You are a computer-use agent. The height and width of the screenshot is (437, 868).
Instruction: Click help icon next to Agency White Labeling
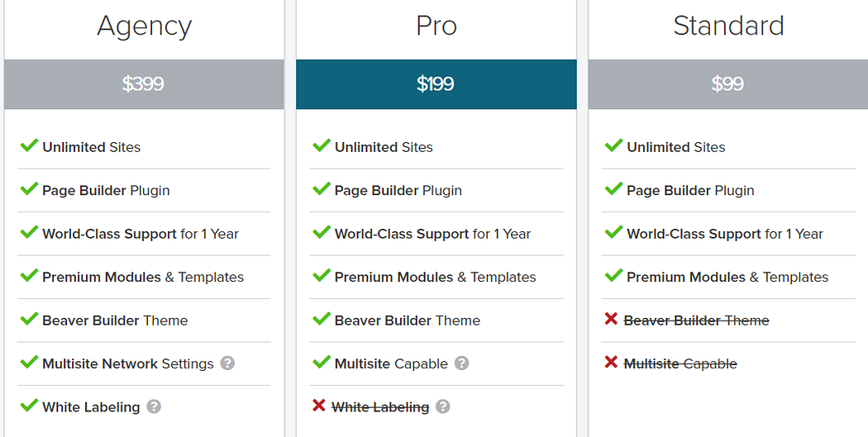(154, 406)
